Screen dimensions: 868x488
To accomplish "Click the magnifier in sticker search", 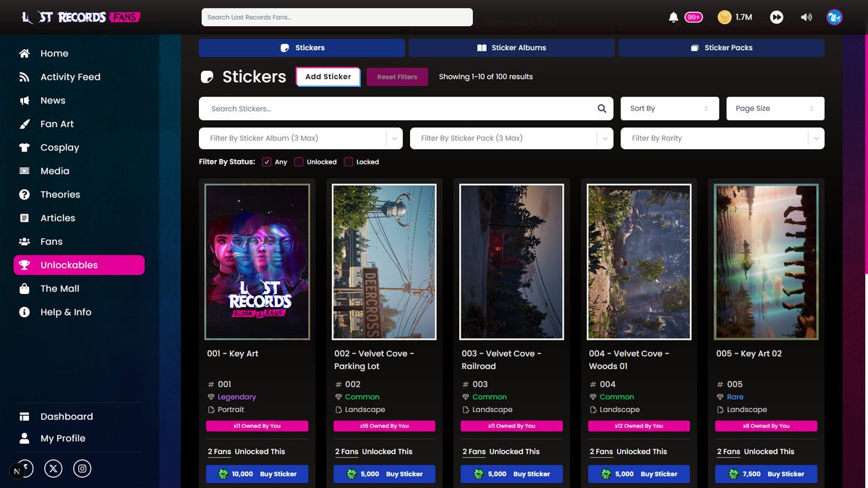I will pos(602,109).
